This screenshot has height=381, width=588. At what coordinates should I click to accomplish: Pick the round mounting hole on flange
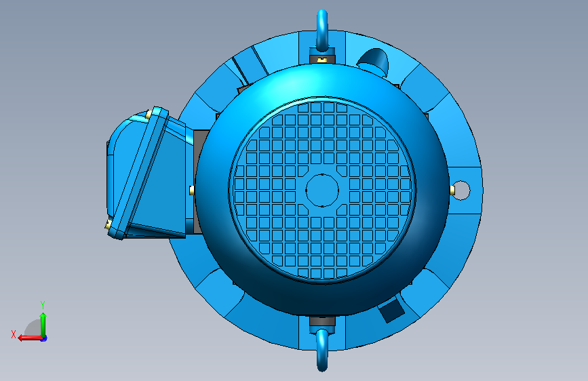pos(462,190)
